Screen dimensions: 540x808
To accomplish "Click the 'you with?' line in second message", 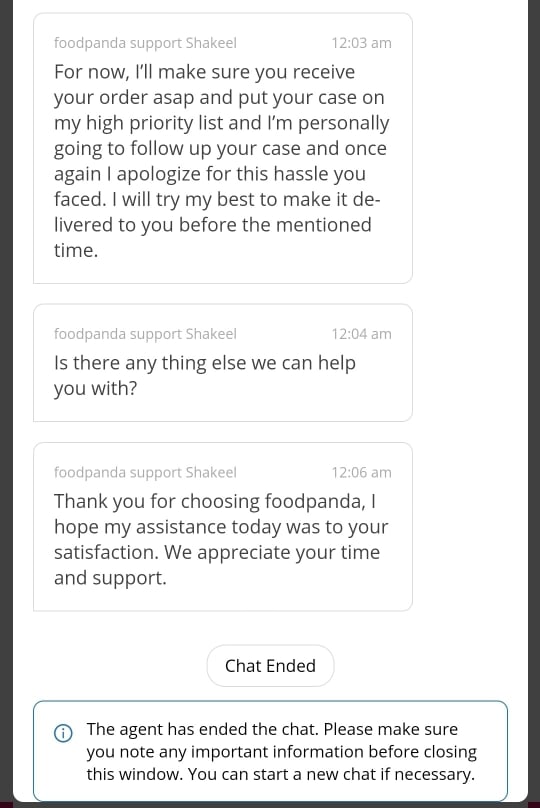I will pos(96,389).
